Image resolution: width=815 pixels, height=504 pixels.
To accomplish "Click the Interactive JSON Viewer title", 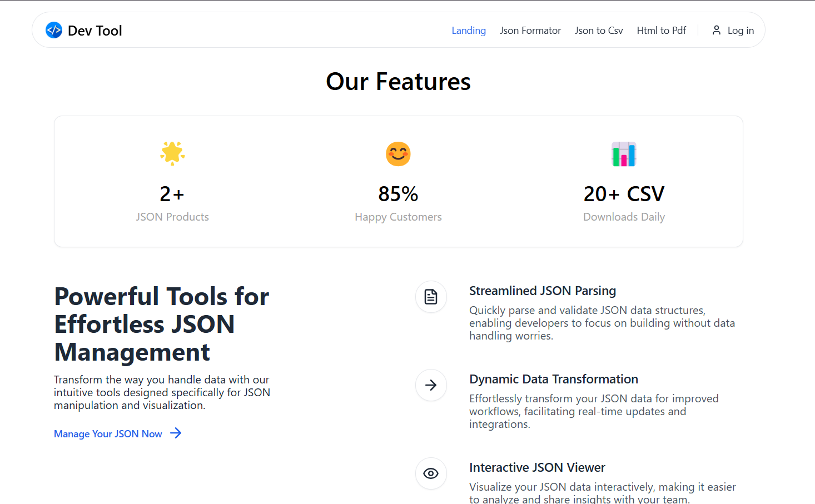I will point(537,467).
